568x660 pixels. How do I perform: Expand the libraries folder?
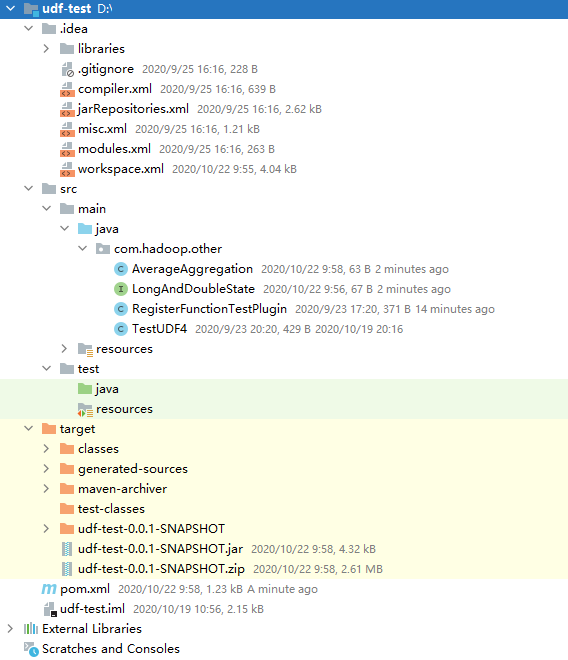46,49
